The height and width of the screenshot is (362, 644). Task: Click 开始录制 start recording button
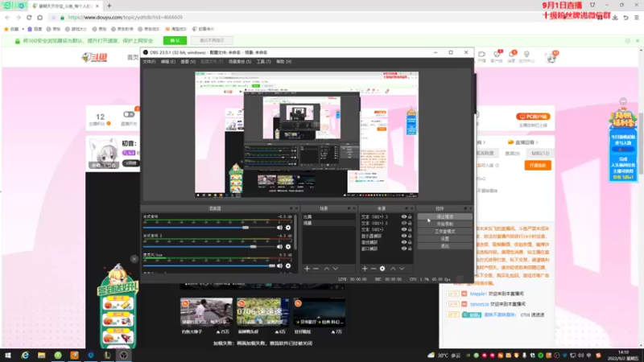[445, 224]
